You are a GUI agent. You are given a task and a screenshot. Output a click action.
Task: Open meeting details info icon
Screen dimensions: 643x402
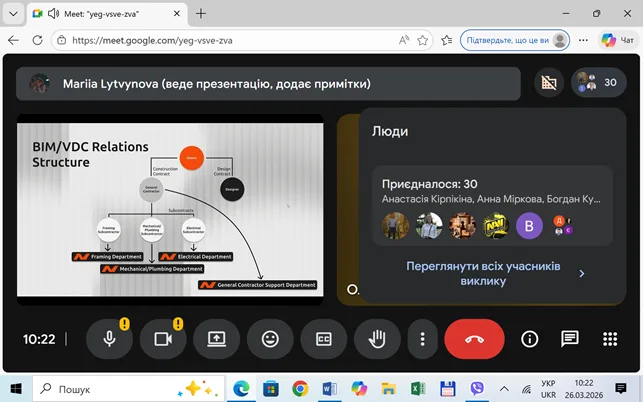click(530, 339)
